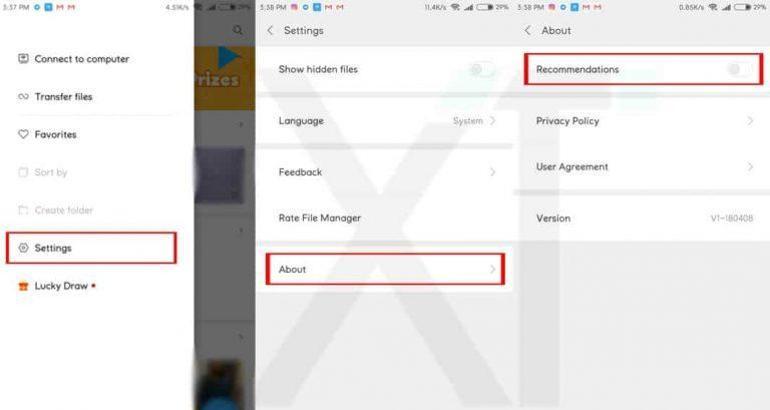Click the Connect to computer icon

(23, 59)
